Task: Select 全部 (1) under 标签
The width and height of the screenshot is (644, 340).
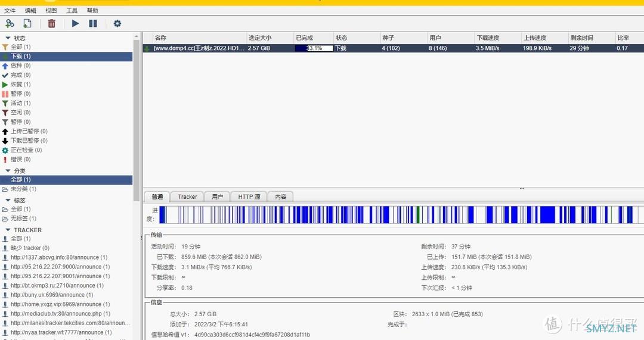Action: 66,209
